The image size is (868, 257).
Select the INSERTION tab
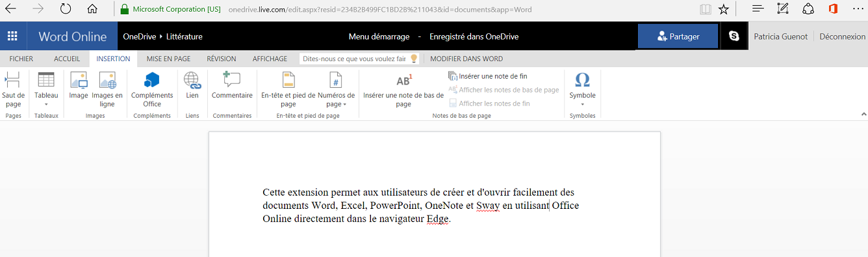point(113,59)
